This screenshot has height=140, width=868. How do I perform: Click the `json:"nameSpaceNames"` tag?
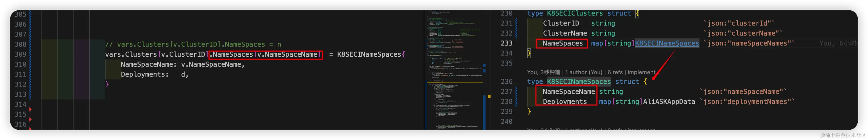pyautogui.click(x=749, y=43)
